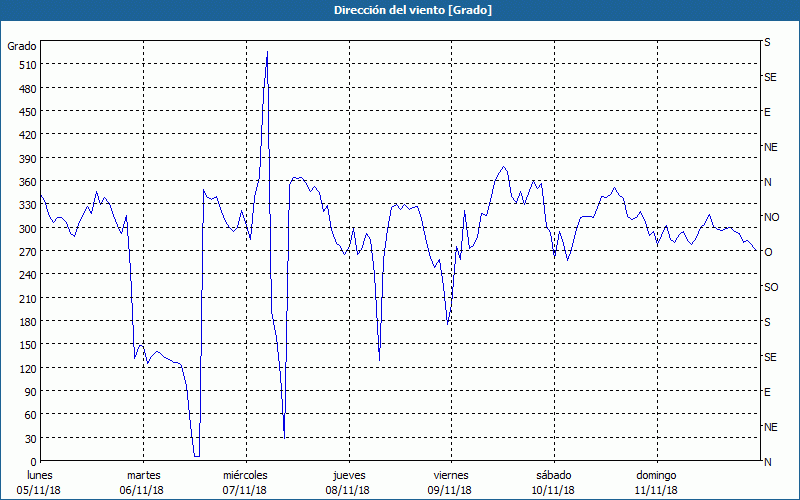
Task: Click the 90 degree label
Action: click(x=30, y=392)
